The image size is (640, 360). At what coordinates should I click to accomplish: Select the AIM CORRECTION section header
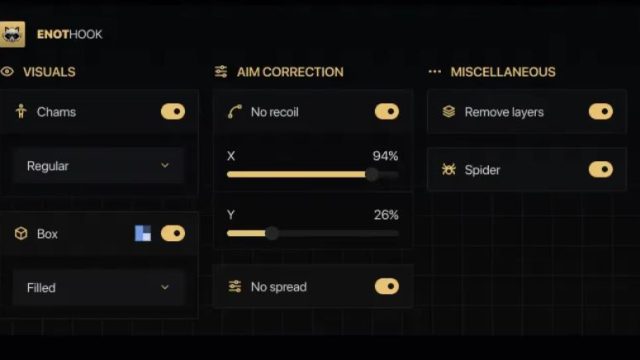point(290,72)
